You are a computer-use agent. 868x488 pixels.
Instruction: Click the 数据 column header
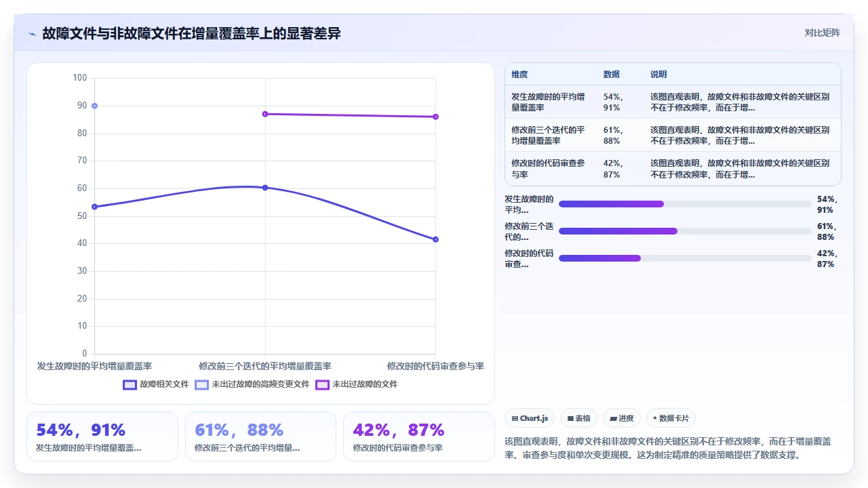612,75
